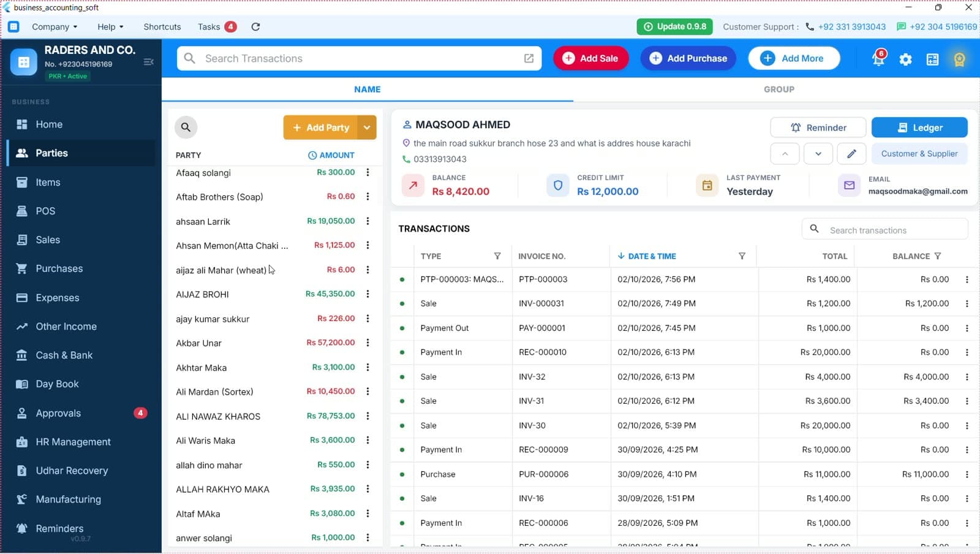Select party ALI NAWAZ KHAROS
980x554 pixels.
click(218, 416)
